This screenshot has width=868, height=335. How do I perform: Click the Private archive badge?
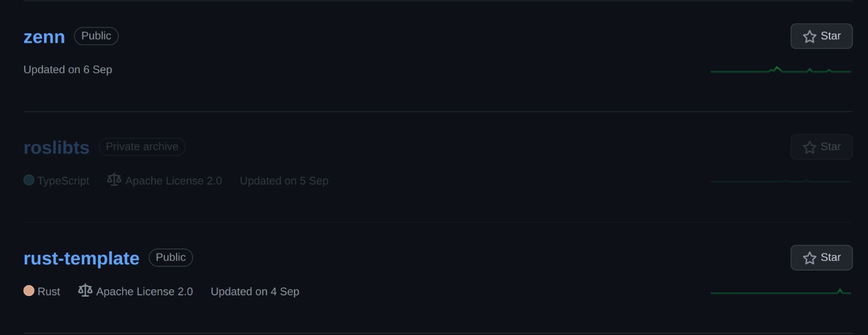click(142, 147)
